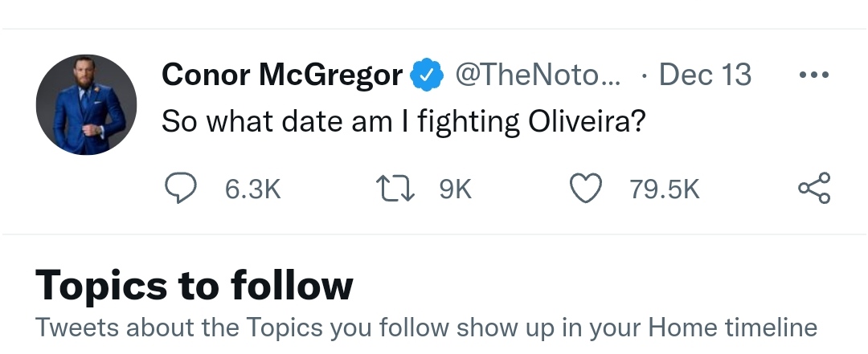Open the @TheNoto... handle link
This screenshot has height=354, width=868.
(538, 75)
